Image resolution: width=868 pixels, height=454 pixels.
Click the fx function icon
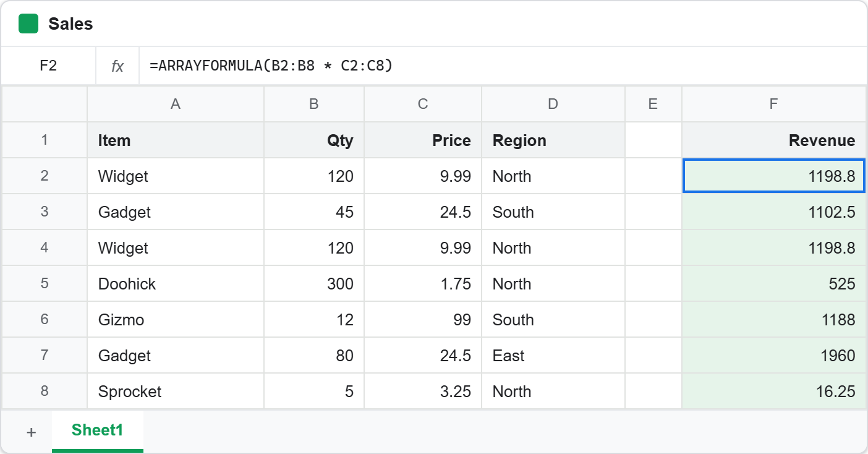coord(117,66)
